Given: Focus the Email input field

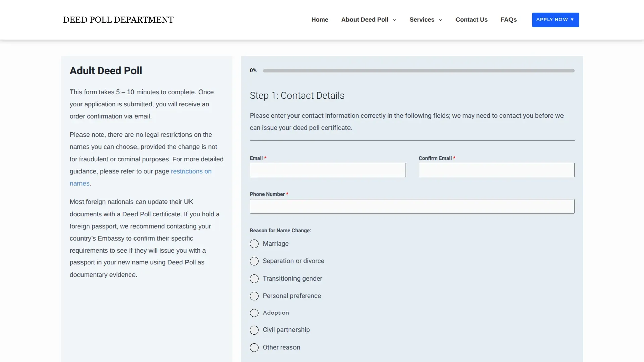Looking at the screenshot, I should [x=327, y=170].
